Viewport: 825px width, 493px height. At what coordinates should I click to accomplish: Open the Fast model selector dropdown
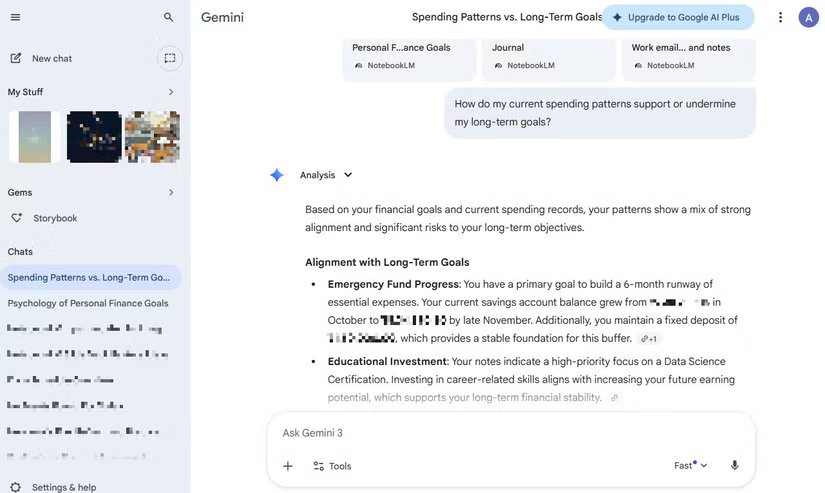(x=690, y=465)
